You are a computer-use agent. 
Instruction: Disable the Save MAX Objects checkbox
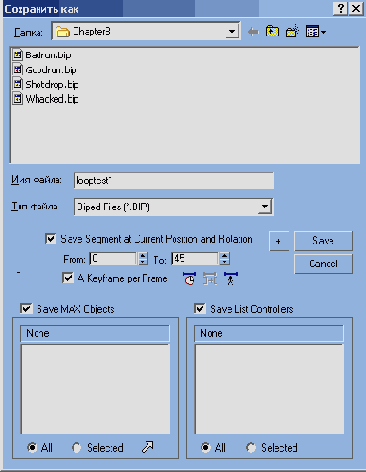(x=26, y=309)
